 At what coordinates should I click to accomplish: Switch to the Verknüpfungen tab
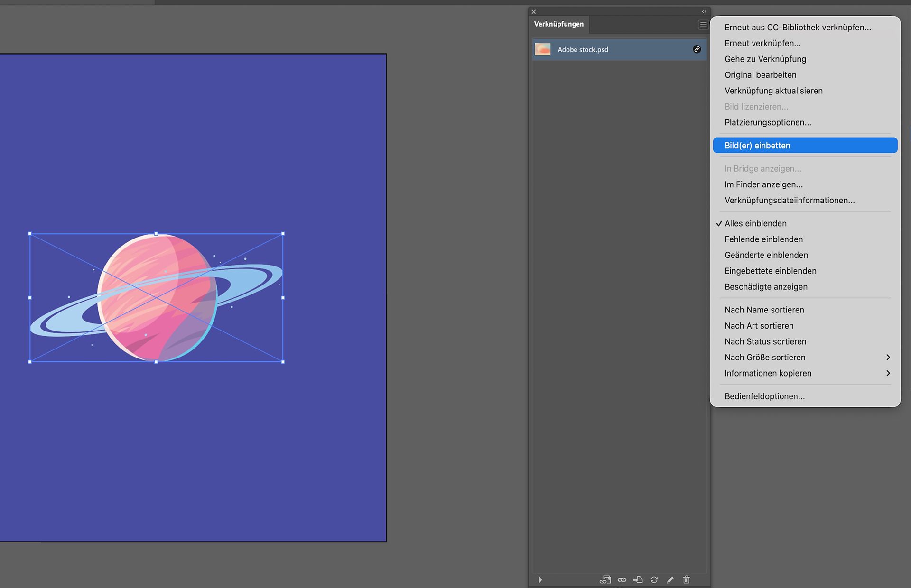click(x=559, y=24)
